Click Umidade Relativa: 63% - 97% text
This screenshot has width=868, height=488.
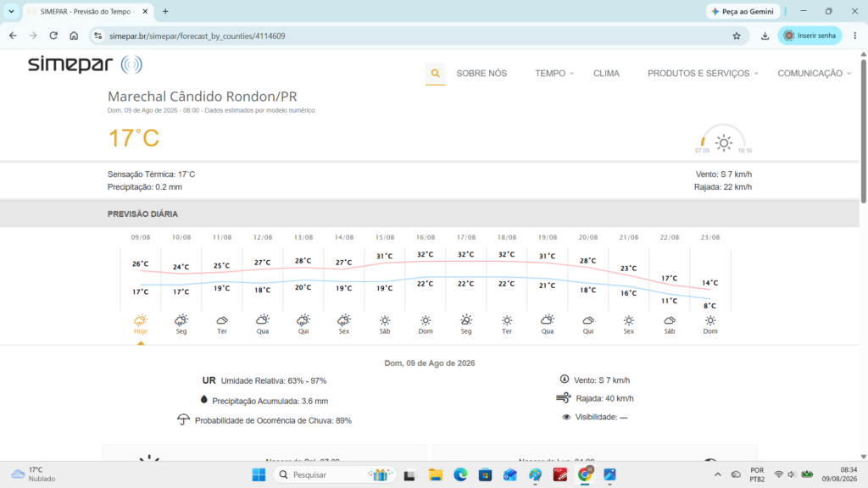[274, 380]
